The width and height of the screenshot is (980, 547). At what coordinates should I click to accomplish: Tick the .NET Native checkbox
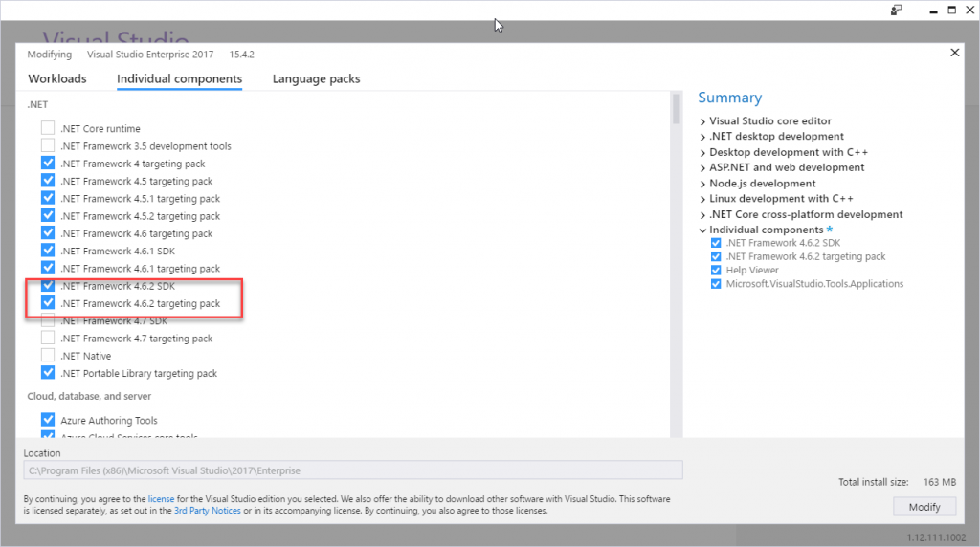point(48,356)
